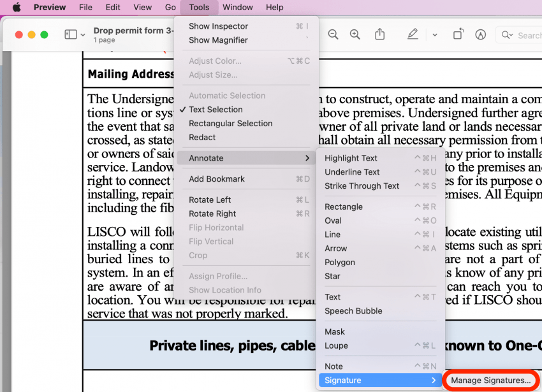Choose Speech Bubble from Annotate submenu
The image size is (542, 392).
tap(353, 311)
